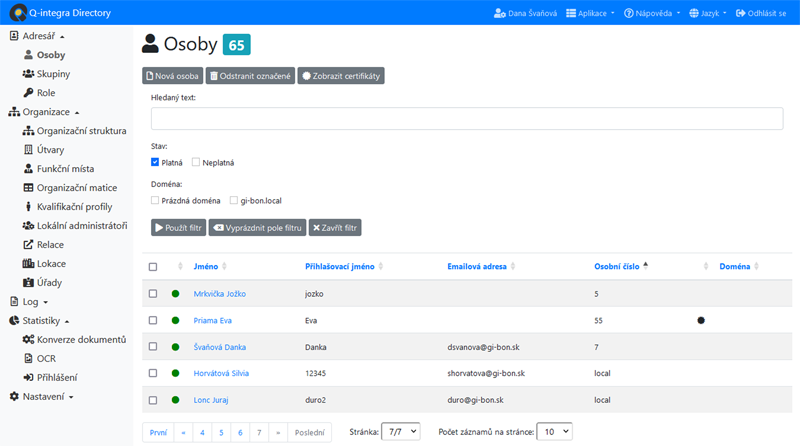Click the Lokální administrátoři icon
The width and height of the screenshot is (800, 446).
point(28,225)
